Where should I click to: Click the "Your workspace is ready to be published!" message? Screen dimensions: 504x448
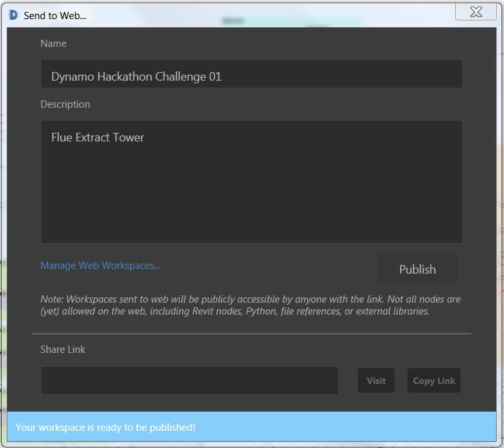pyautogui.click(x=105, y=428)
